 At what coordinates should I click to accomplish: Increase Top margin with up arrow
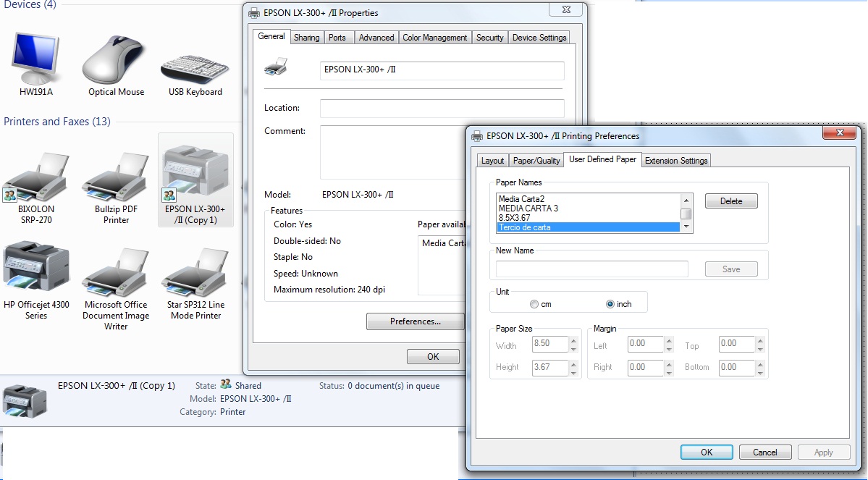[760, 340]
